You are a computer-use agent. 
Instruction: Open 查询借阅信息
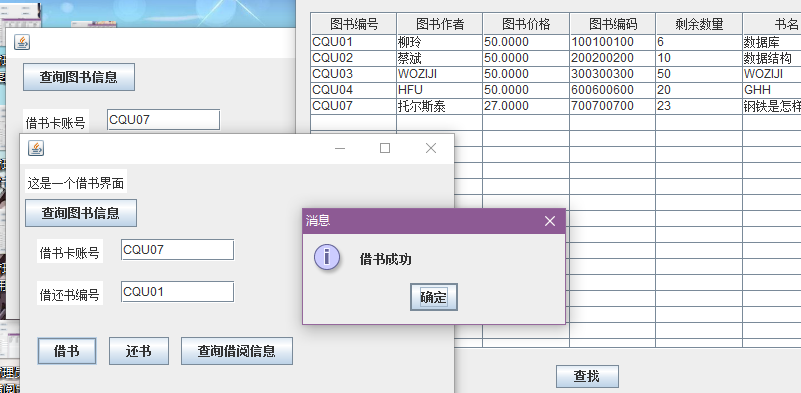(237, 351)
